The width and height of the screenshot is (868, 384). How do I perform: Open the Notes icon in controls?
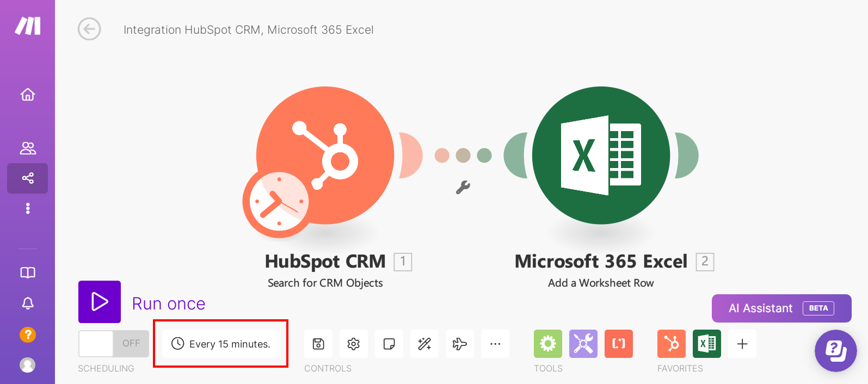389,344
